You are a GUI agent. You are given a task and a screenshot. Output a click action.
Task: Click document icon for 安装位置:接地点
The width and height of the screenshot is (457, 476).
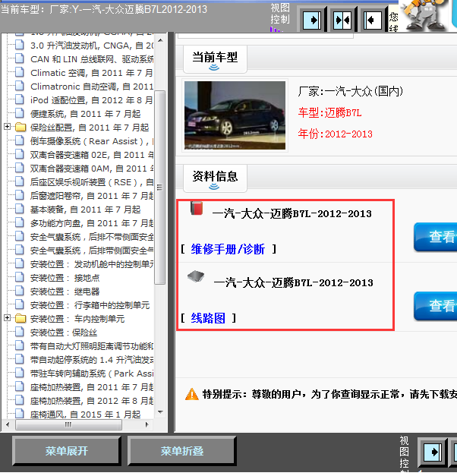[x=20, y=277]
